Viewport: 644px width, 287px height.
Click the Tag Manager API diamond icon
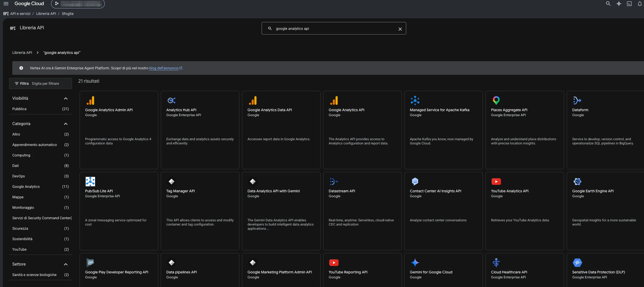(x=172, y=182)
